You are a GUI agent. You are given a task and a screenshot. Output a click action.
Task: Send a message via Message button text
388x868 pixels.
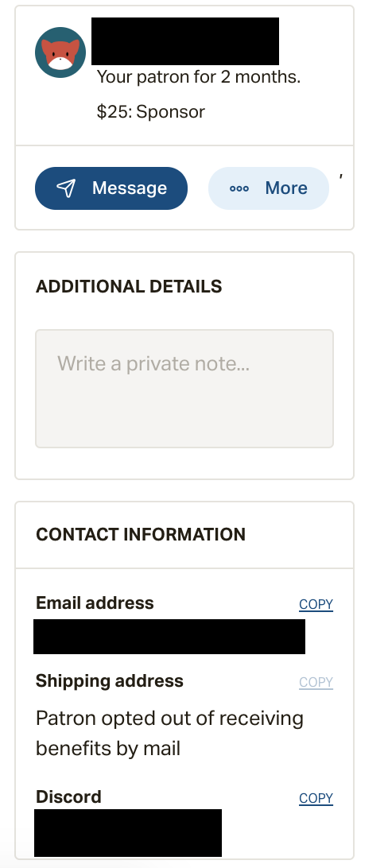130,188
